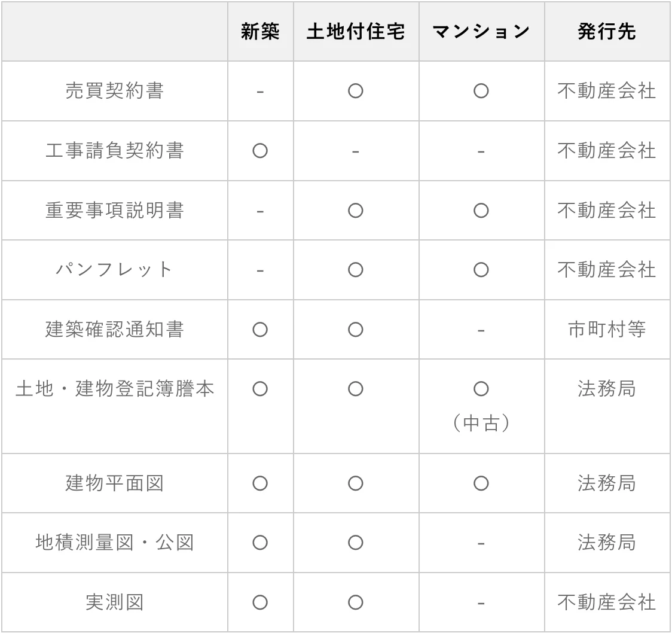Select the 実測図 row label

coord(114,602)
